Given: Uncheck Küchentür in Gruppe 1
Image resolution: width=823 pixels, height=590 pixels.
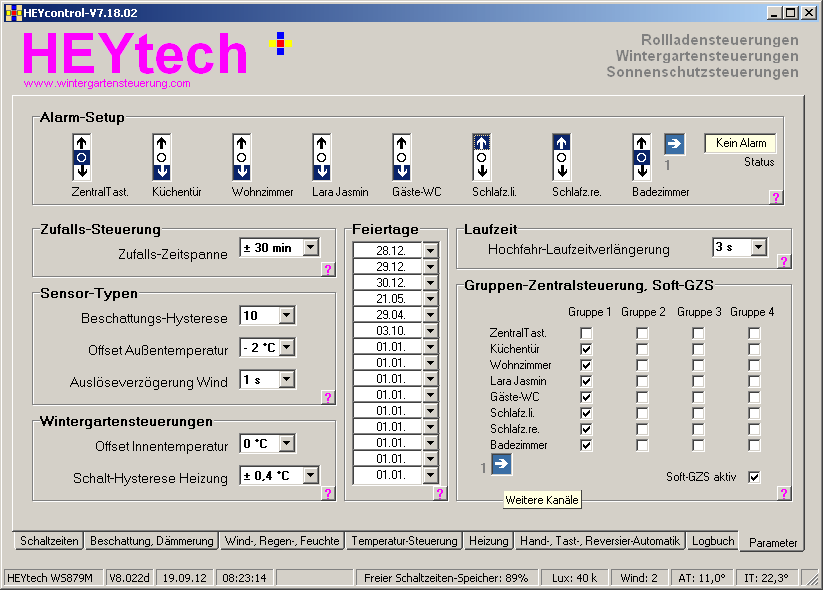Looking at the screenshot, I should tap(586, 349).
